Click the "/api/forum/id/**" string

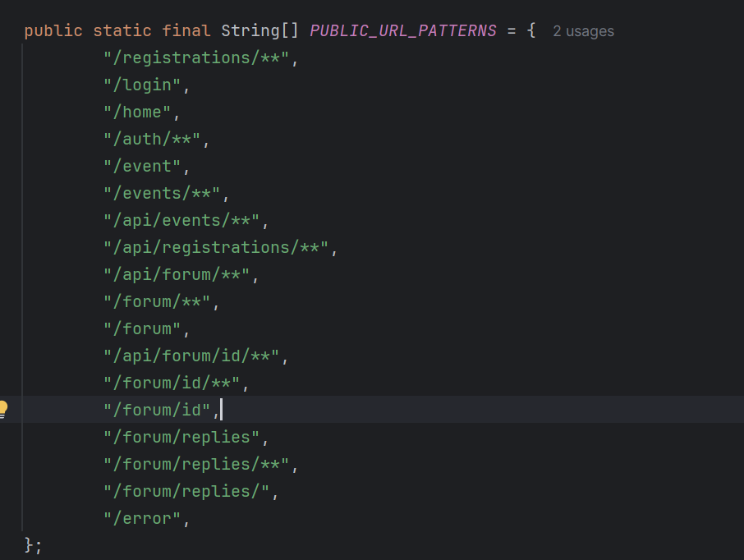point(191,356)
